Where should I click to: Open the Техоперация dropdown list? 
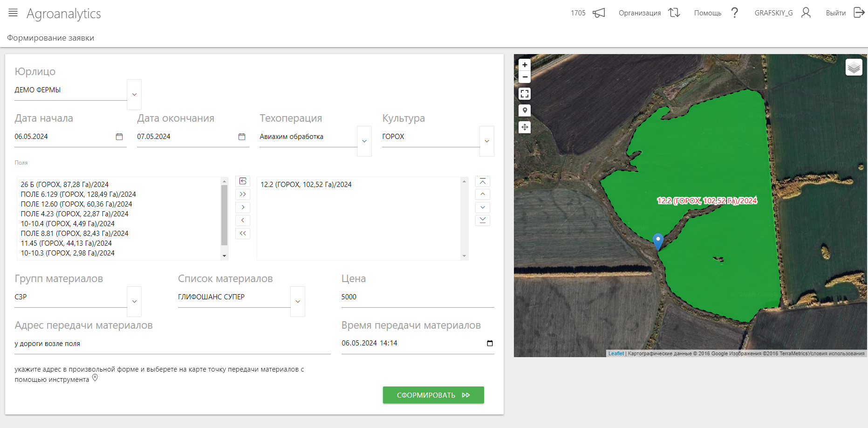(364, 141)
